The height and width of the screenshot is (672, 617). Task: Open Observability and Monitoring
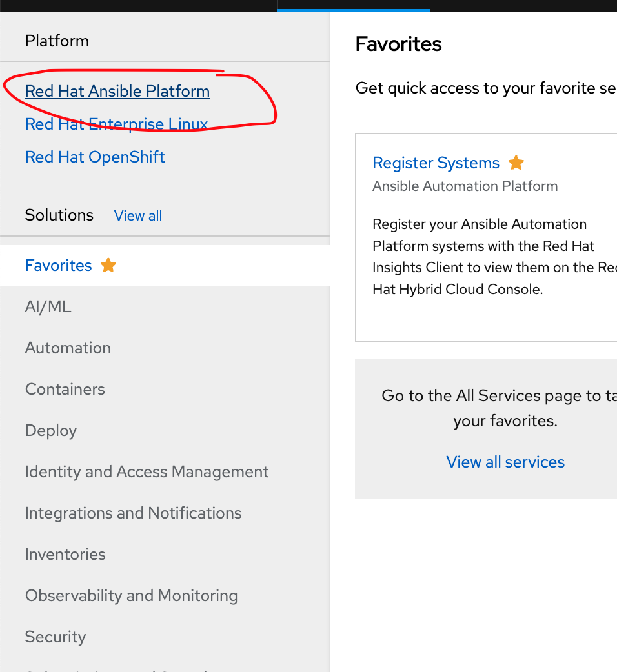(x=131, y=595)
